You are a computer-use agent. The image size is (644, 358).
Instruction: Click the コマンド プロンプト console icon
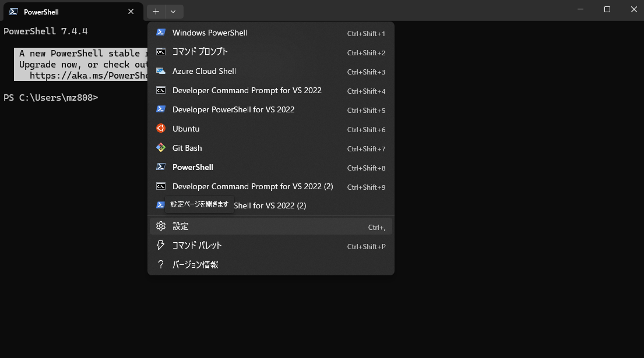[161, 52]
